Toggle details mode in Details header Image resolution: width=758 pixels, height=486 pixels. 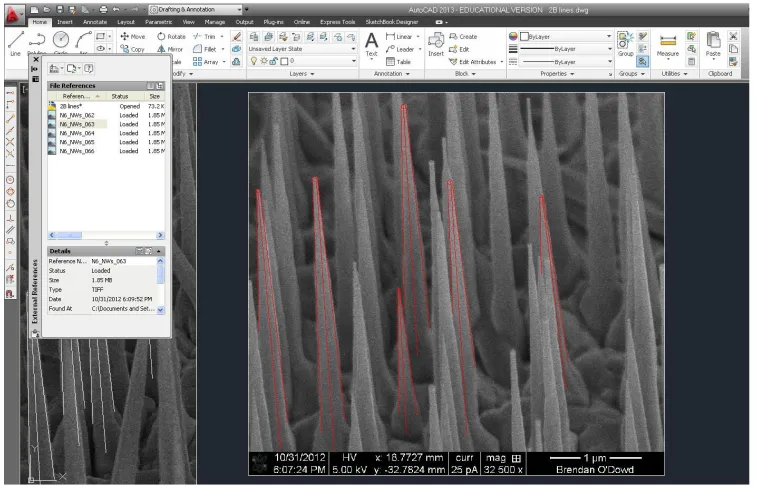139,251
